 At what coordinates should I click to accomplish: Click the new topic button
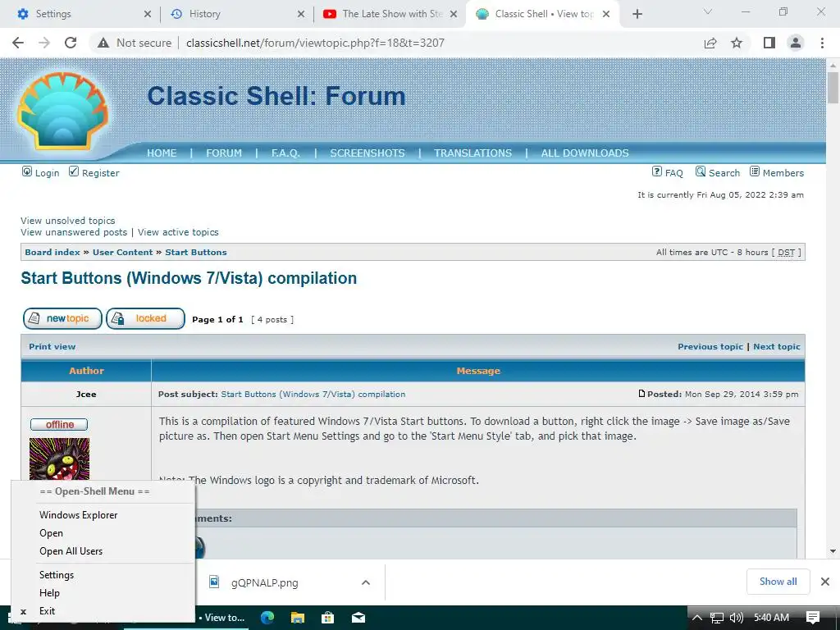tap(62, 319)
